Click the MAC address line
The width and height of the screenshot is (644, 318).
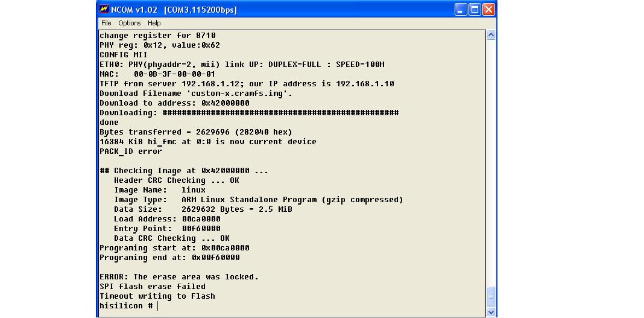pyautogui.click(x=157, y=74)
